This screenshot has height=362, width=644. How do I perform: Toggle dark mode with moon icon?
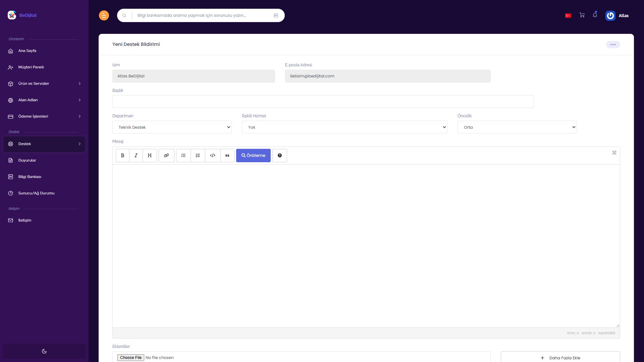click(x=44, y=351)
